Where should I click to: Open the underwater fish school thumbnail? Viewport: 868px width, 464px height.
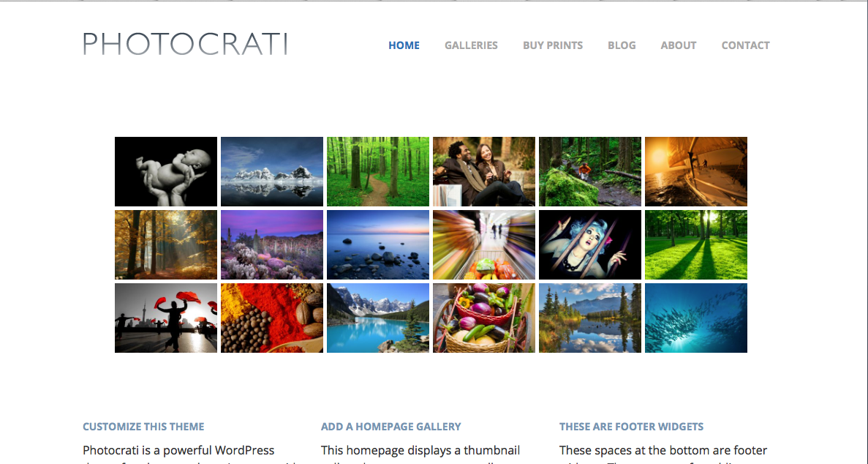click(696, 318)
